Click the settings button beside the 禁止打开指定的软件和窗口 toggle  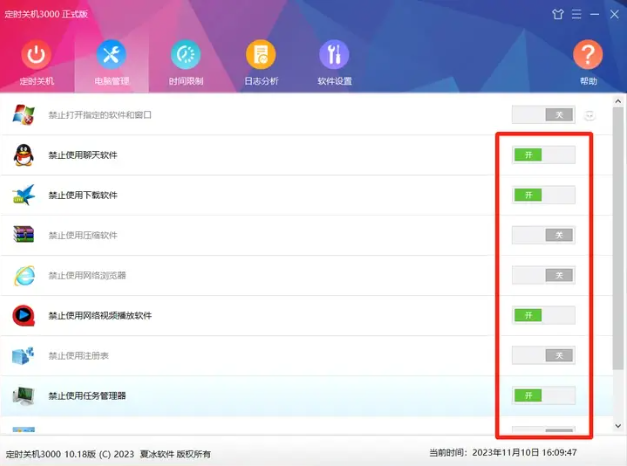click(589, 116)
